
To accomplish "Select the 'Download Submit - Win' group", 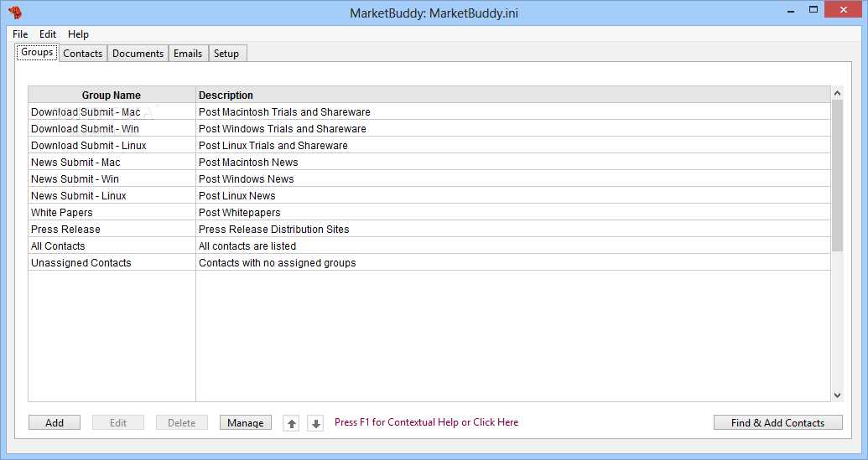I will (112, 129).
